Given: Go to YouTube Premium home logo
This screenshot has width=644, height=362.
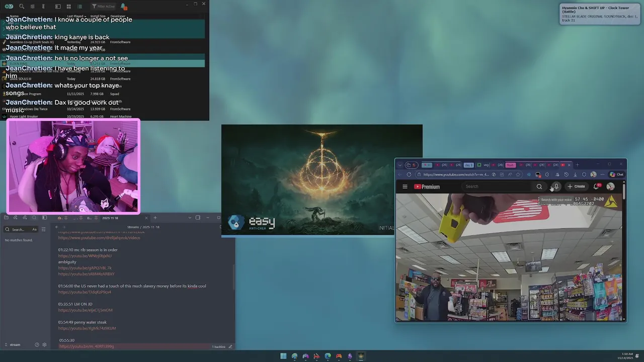Looking at the screenshot, I should (427, 187).
